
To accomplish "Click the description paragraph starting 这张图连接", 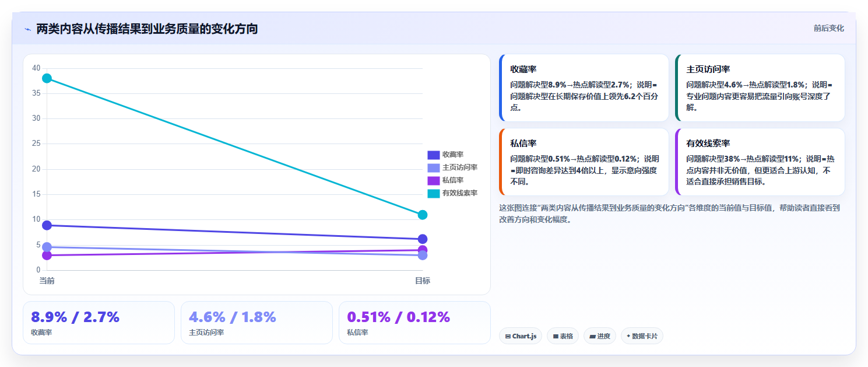I will pyautogui.click(x=669, y=214).
